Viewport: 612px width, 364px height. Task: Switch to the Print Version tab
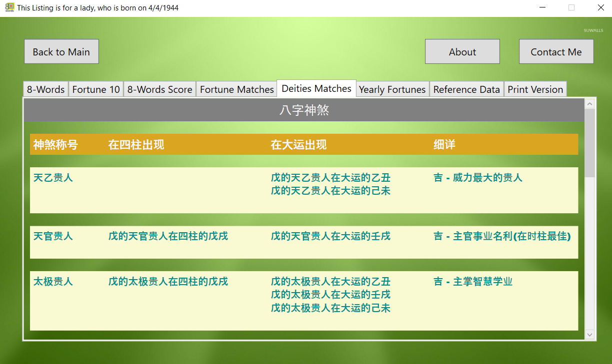coord(535,89)
